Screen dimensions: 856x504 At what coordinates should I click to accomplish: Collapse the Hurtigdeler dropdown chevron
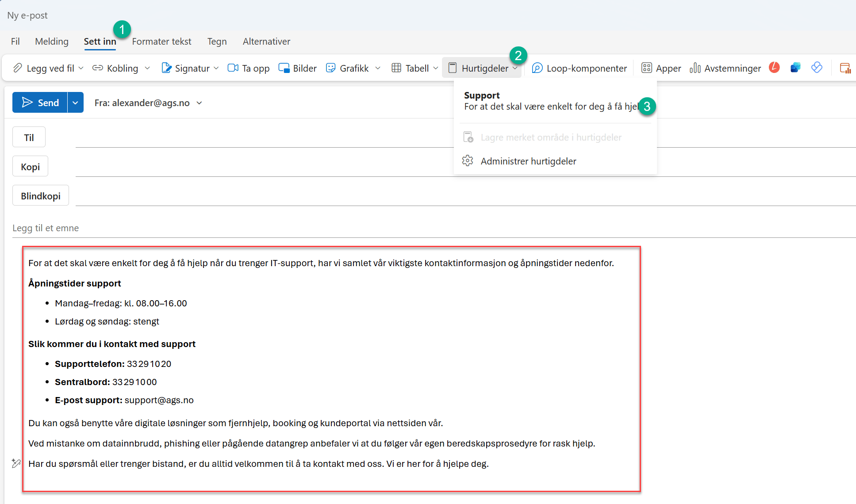[515, 68]
